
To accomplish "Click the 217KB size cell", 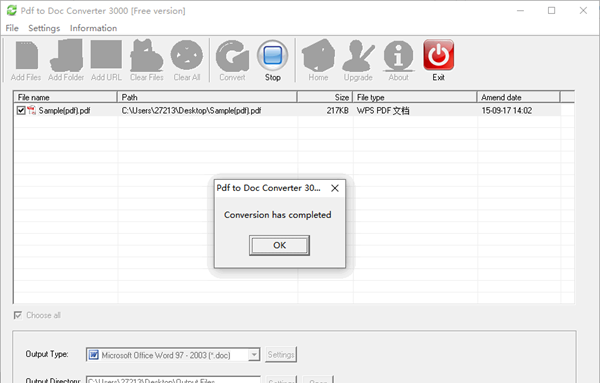I will coord(338,111).
